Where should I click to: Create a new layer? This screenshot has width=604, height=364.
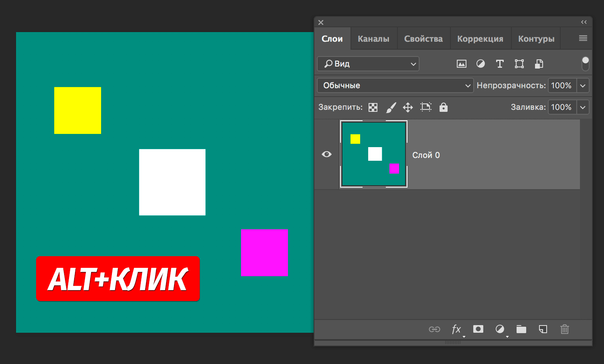tap(543, 329)
